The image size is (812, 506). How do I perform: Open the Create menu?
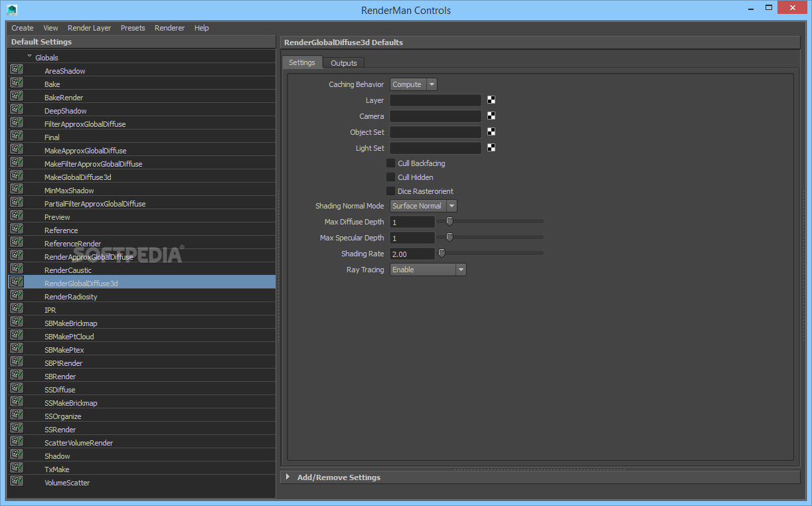[x=23, y=28]
